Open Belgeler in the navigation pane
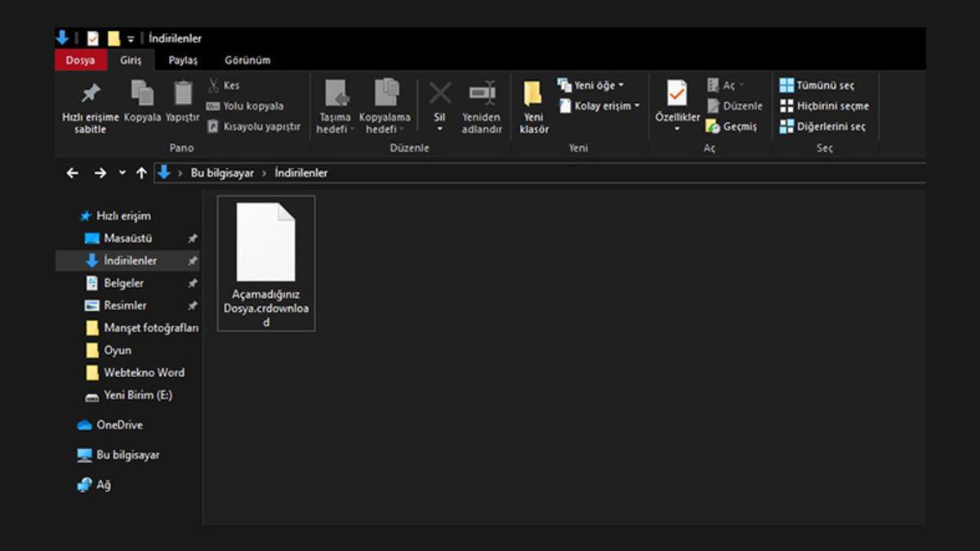The height and width of the screenshot is (551, 980). tap(123, 283)
